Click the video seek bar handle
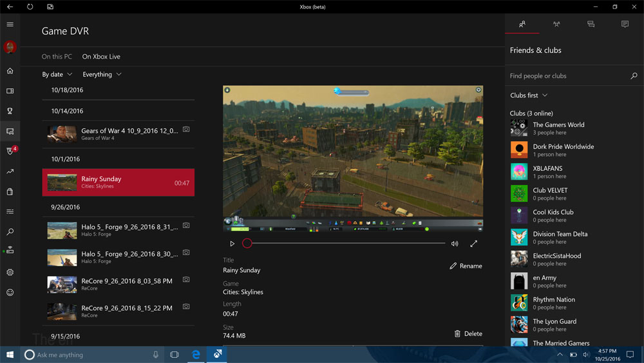The image size is (644, 363). [x=247, y=243]
